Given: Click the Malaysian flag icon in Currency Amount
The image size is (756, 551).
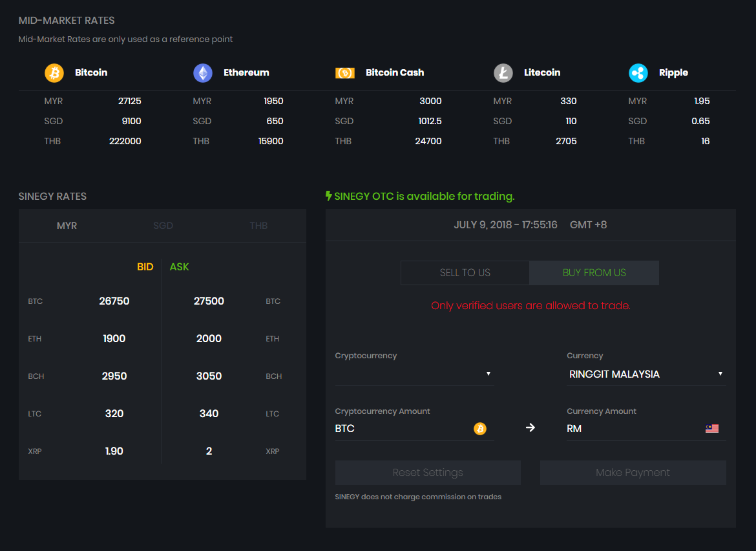Looking at the screenshot, I should 711,429.
